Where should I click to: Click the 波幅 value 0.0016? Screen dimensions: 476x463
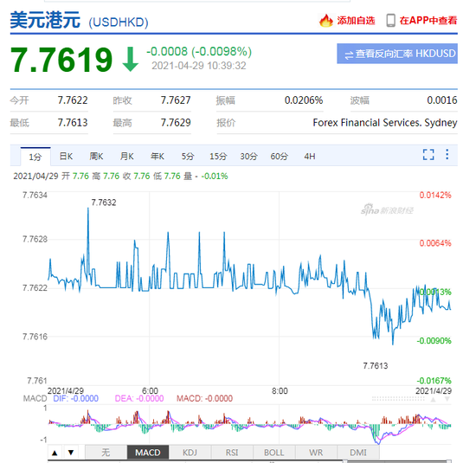click(x=442, y=100)
